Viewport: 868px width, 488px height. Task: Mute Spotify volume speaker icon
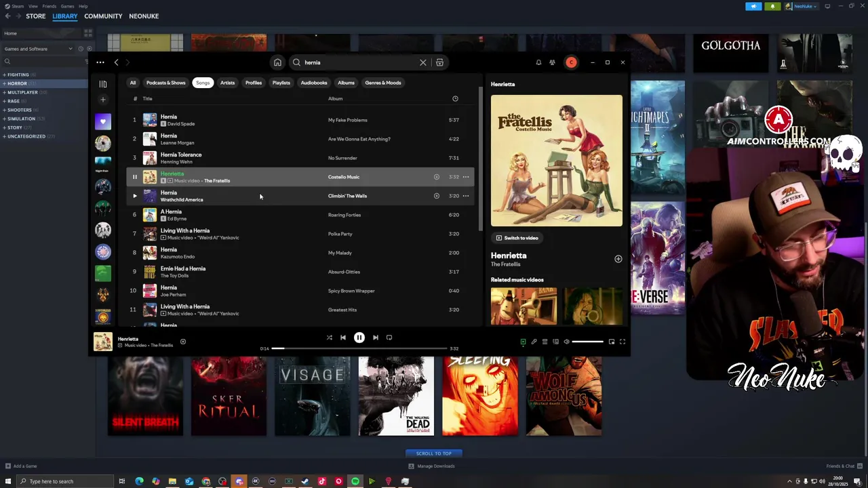pos(566,342)
